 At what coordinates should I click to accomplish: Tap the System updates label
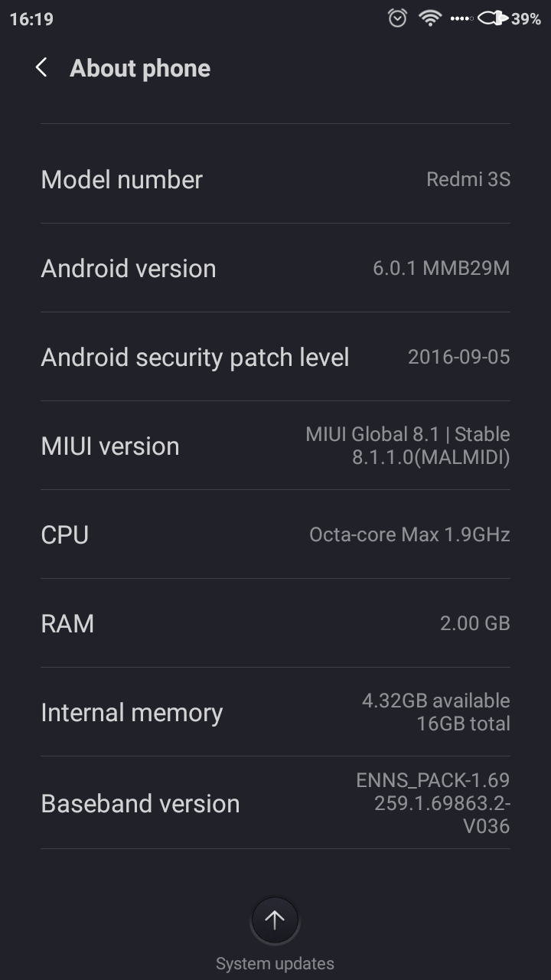point(275,963)
